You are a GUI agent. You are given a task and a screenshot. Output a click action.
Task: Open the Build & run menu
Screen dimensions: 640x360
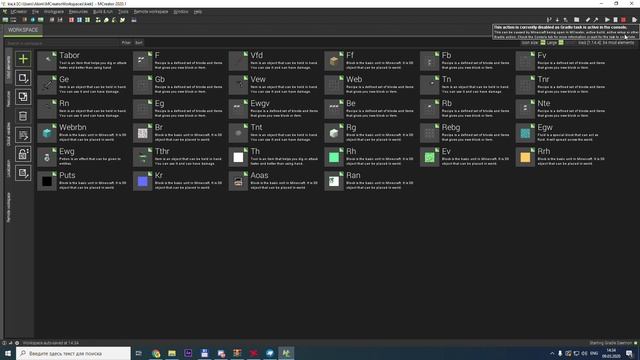pos(103,11)
